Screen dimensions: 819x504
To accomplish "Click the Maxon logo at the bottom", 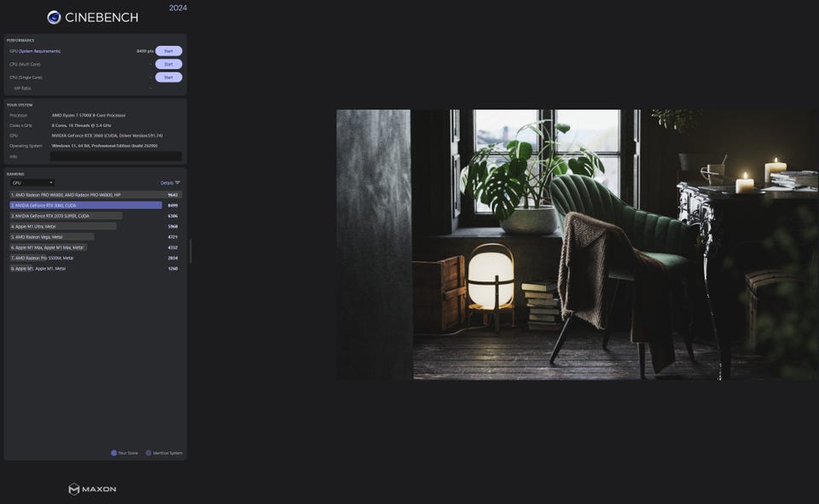I will click(x=92, y=489).
